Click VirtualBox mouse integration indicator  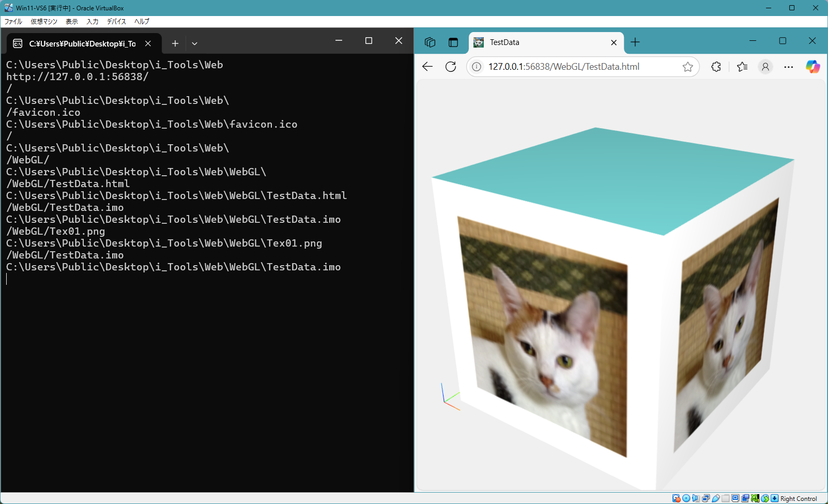(x=765, y=498)
